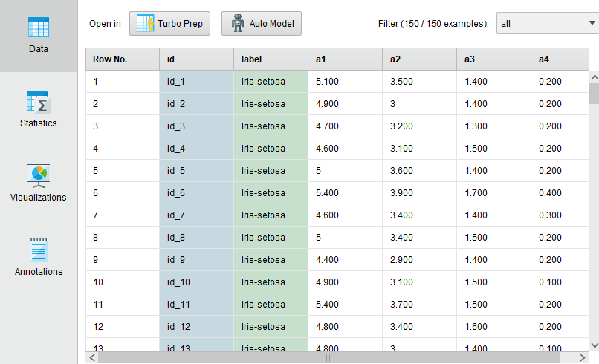The height and width of the screenshot is (364, 599).
Task: Click a1 value 5 in row id_5
Action: click(x=345, y=171)
